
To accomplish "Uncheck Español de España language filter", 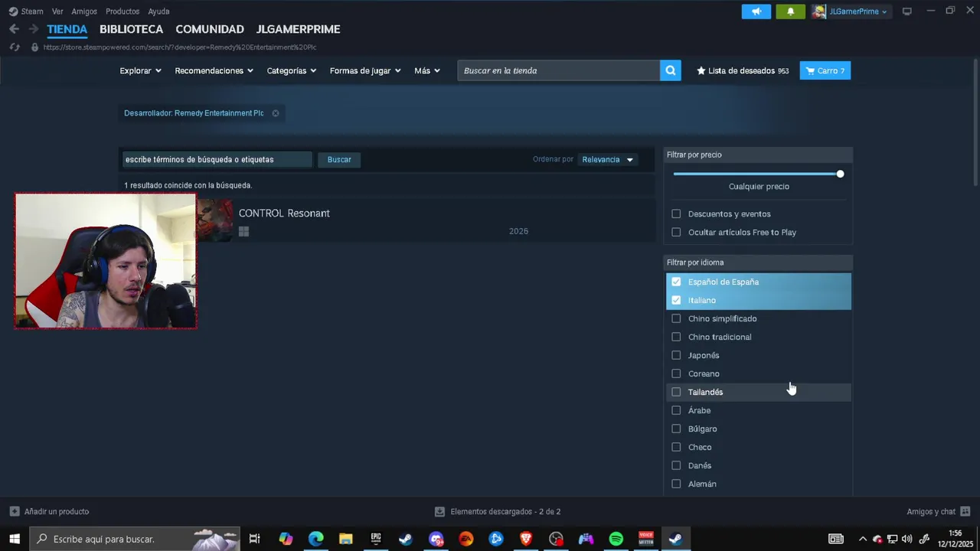I will pyautogui.click(x=676, y=282).
